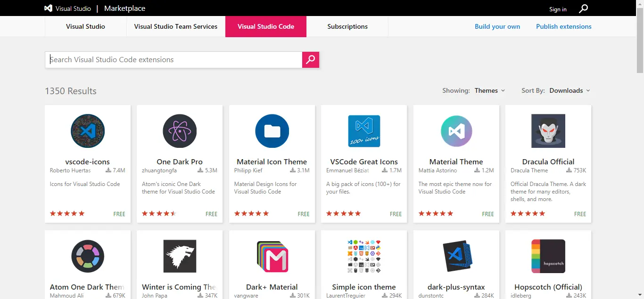Screen dimensions: 644x299
Task: Open the Material Icon Theme title
Action: 272,162
